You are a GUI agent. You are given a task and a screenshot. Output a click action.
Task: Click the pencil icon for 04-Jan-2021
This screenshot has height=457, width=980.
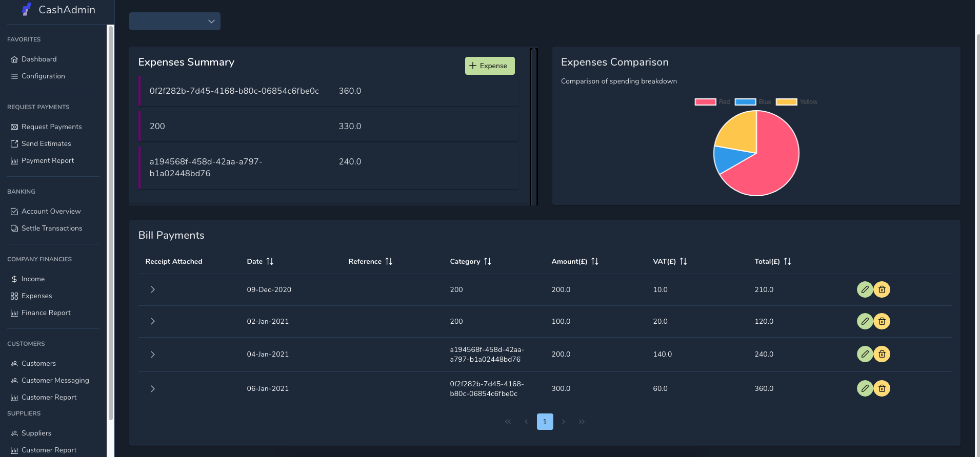point(865,354)
